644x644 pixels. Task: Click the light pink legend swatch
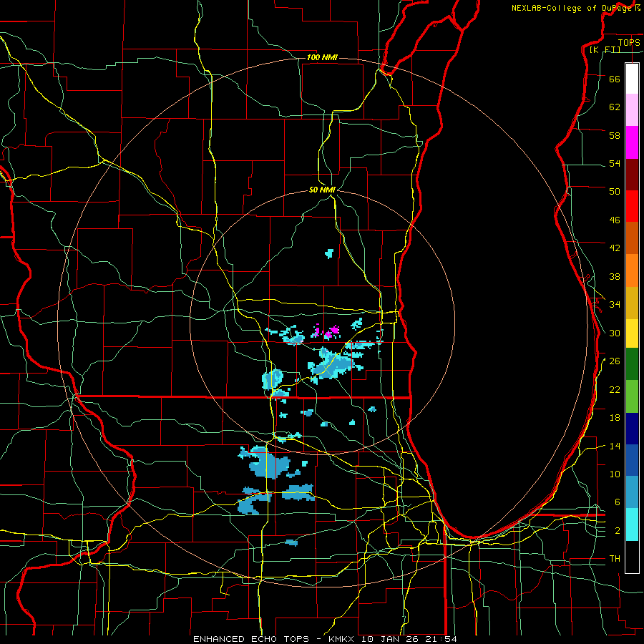632,110
